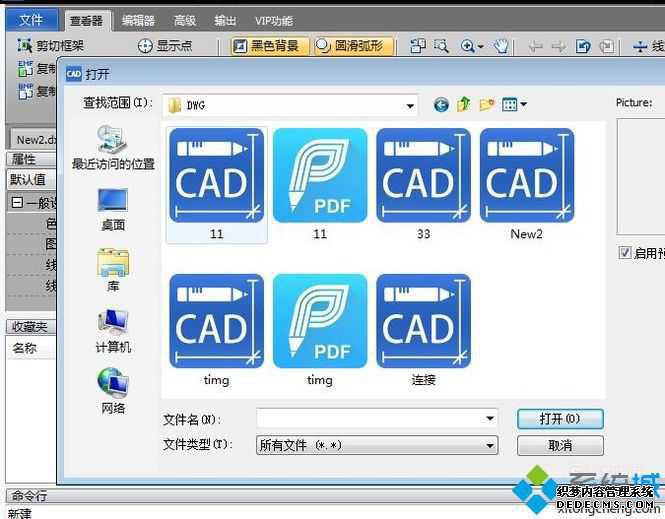Image resolution: width=665 pixels, height=519 pixels.
Task: Toggle 圆滑弧形 smooth arcs
Action: tap(354, 45)
